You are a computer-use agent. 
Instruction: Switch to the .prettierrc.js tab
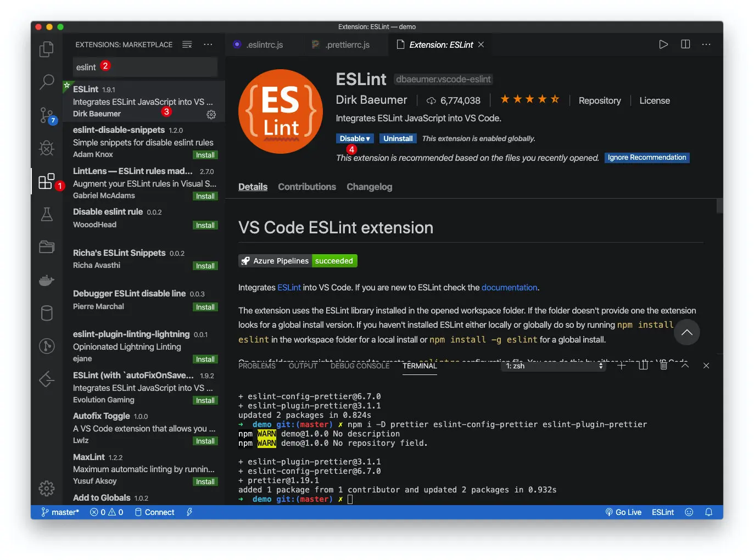[x=347, y=44]
